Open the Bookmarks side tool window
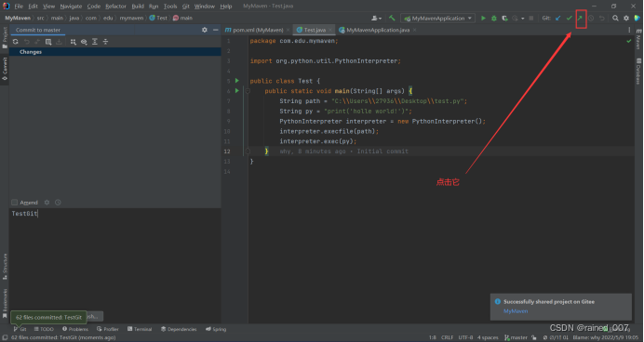 click(x=5, y=304)
